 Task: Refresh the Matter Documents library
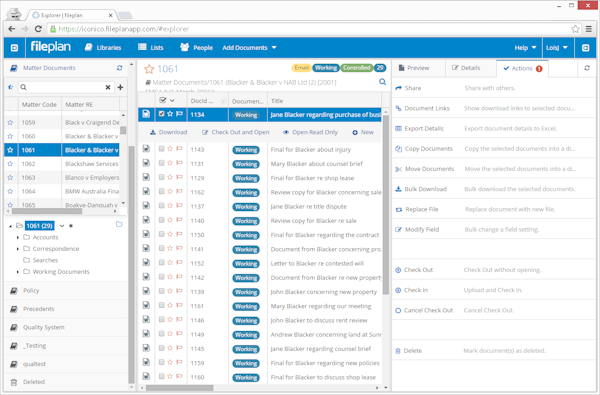[119, 68]
